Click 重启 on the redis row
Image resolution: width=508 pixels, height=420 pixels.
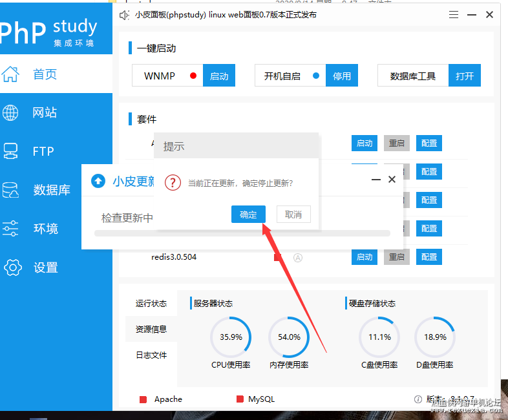(x=397, y=257)
